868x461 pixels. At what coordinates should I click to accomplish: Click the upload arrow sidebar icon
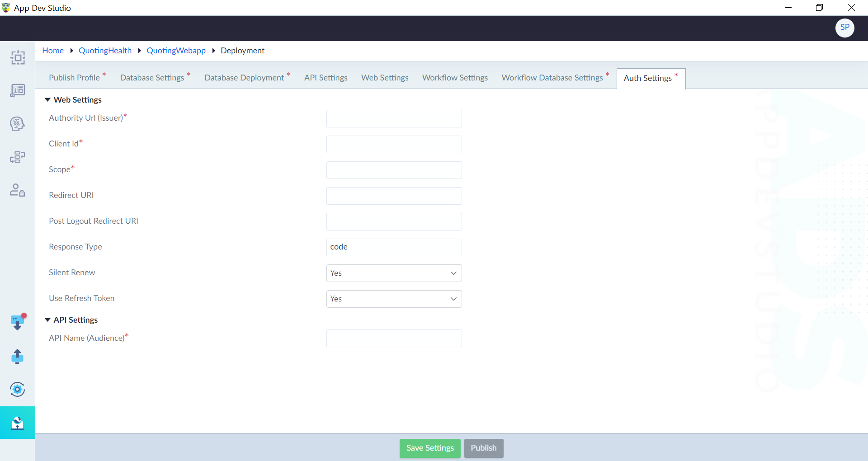point(18,356)
